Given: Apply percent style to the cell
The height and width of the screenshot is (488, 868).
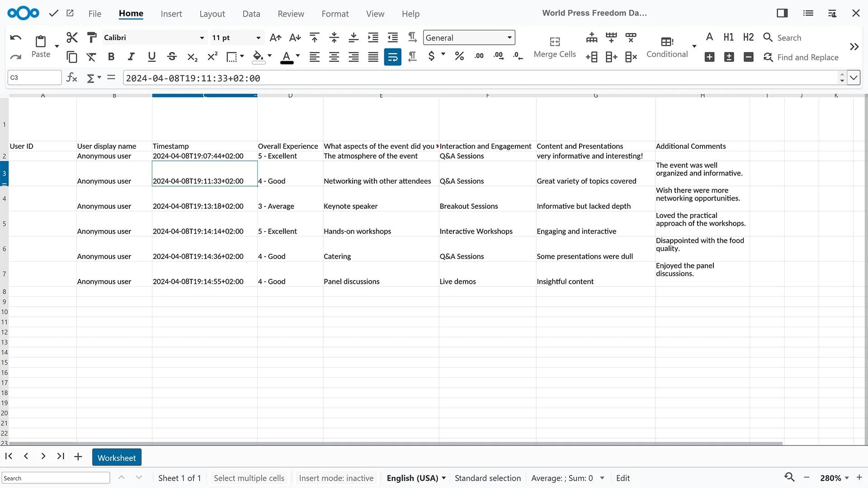Looking at the screenshot, I should (459, 56).
